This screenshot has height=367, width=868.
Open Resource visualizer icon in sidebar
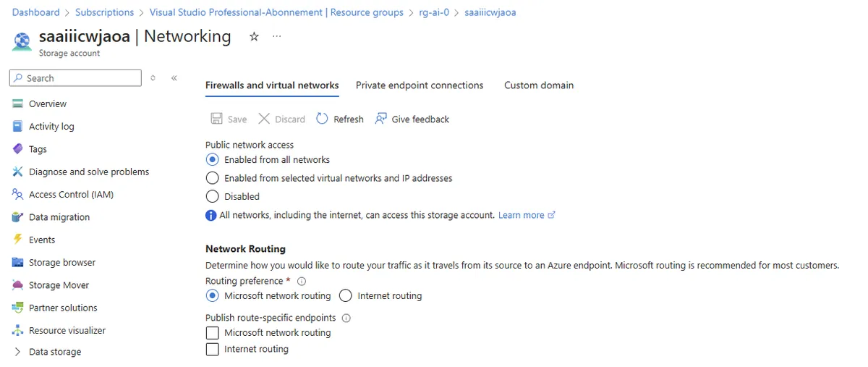18,330
